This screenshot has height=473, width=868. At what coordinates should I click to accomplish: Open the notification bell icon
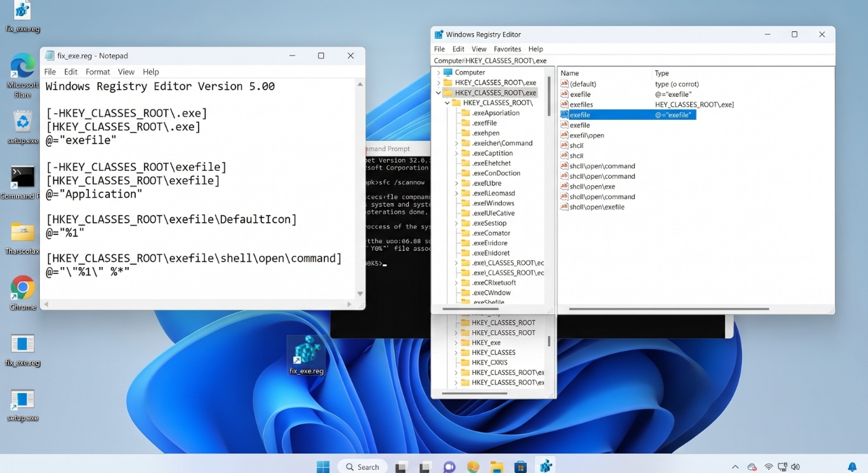point(852,466)
